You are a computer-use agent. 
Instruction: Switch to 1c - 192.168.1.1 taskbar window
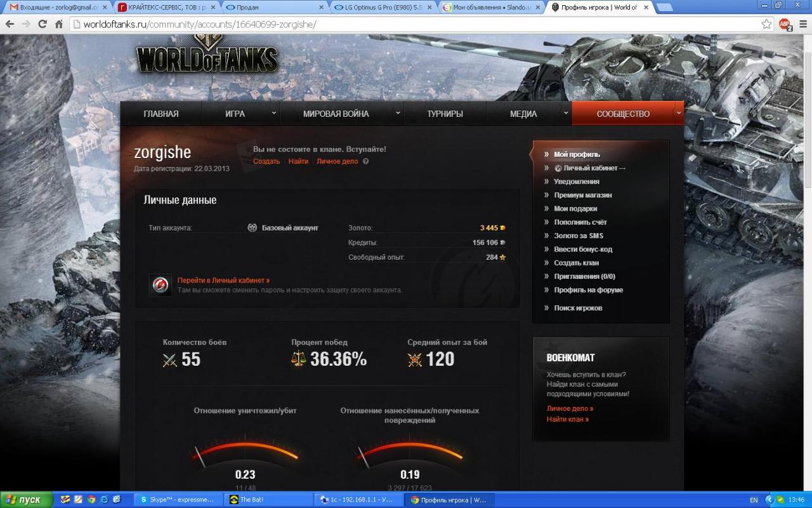358,500
